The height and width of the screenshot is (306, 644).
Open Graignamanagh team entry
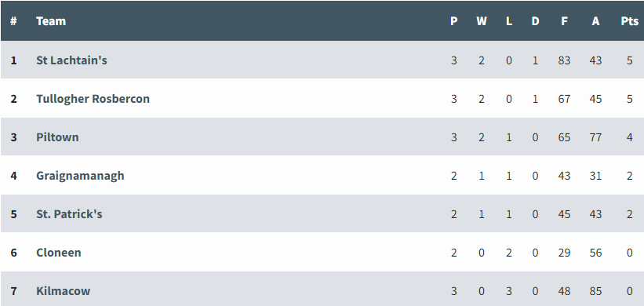point(80,176)
